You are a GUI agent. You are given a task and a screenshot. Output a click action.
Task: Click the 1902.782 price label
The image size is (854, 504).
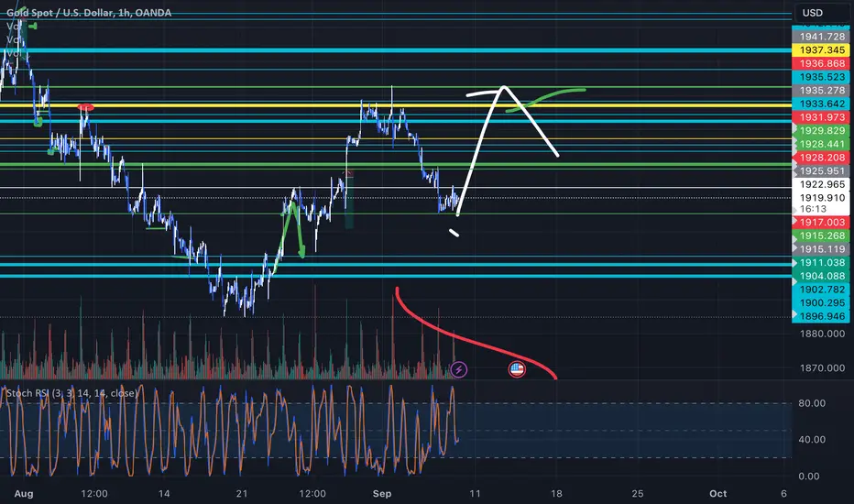coord(821,290)
